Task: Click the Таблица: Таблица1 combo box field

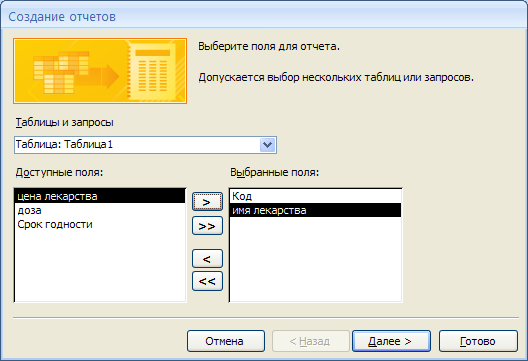Action: [145, 145]
